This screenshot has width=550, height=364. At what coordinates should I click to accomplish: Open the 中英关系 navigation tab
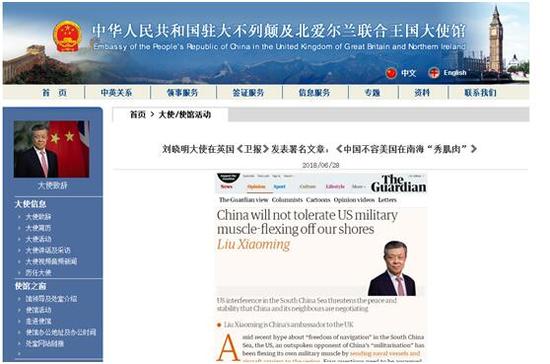[116, 93]
